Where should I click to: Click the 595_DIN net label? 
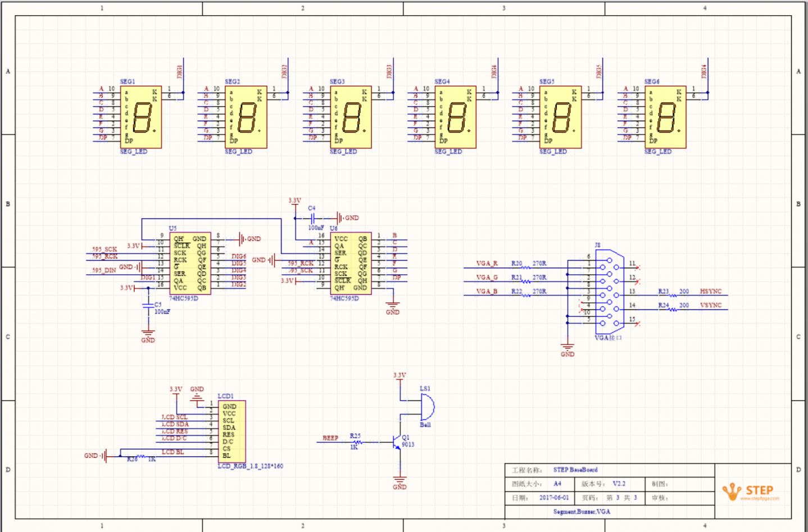[104, 270]
